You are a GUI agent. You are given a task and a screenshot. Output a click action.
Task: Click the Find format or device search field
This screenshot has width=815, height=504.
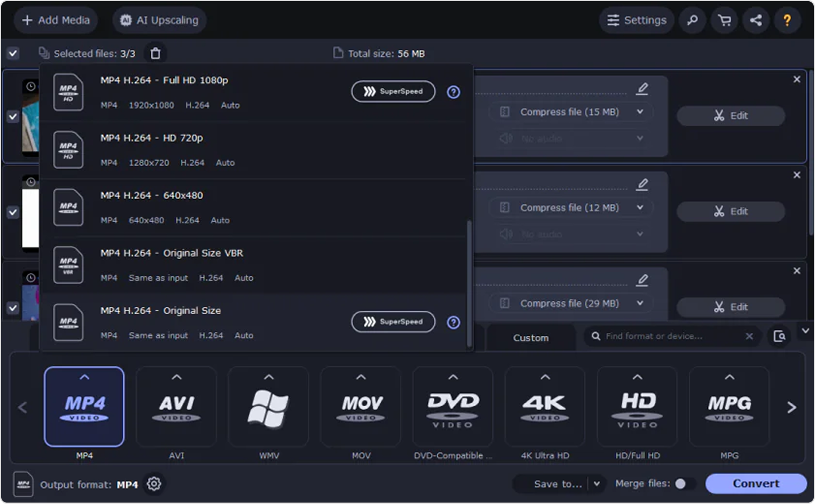(669, 336)
